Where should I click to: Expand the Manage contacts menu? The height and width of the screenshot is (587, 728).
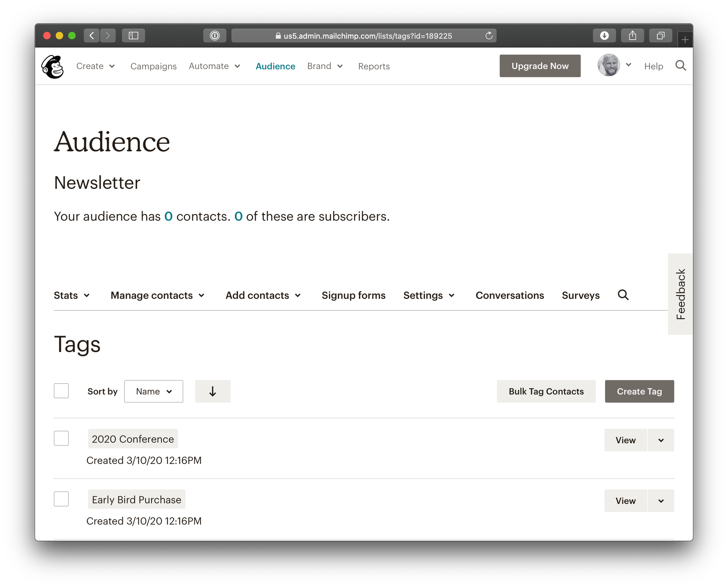[158, 295]
